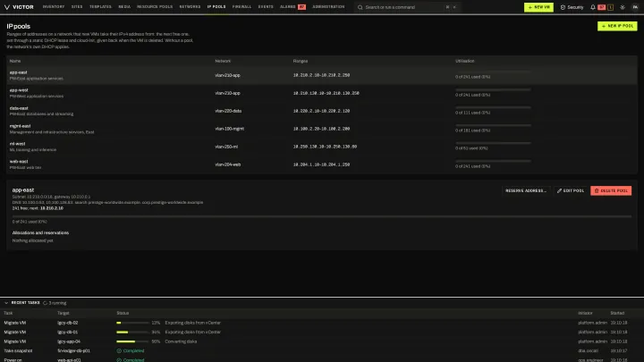Image resolution: width=644 pixels, height=362 pixels.
Task: Click the app-east utilisation bar
Action: tap(493, 72)
